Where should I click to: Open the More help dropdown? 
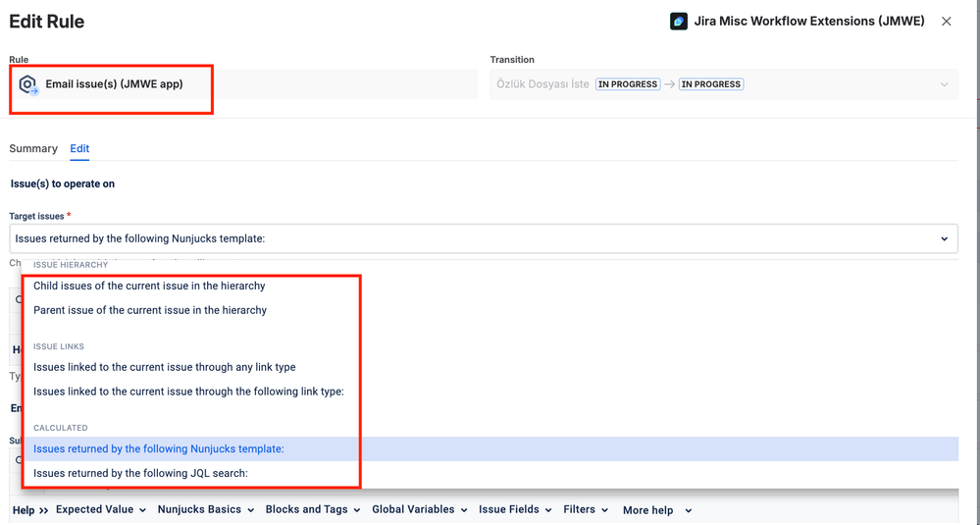tap(657, 510)
